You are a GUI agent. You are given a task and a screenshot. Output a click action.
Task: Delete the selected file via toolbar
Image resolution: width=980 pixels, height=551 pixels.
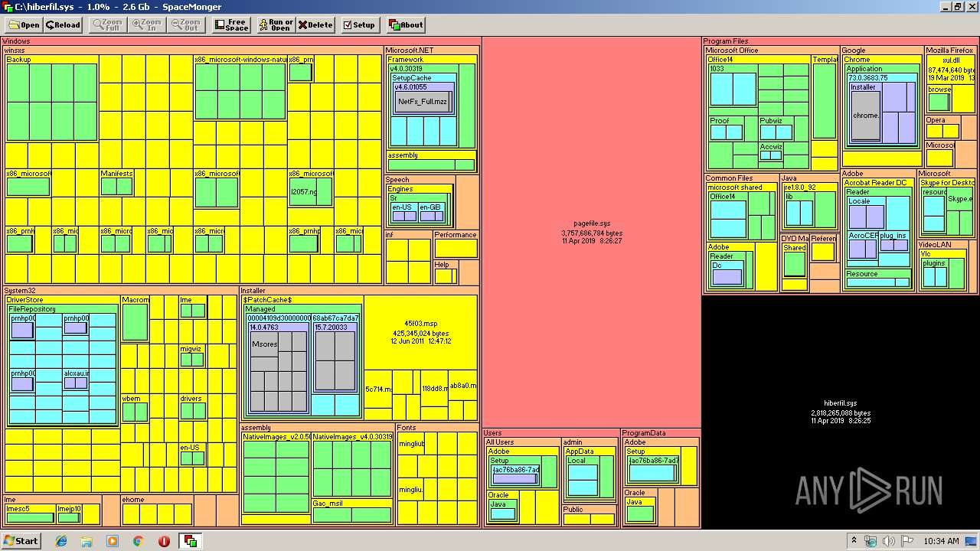(315, 24)
